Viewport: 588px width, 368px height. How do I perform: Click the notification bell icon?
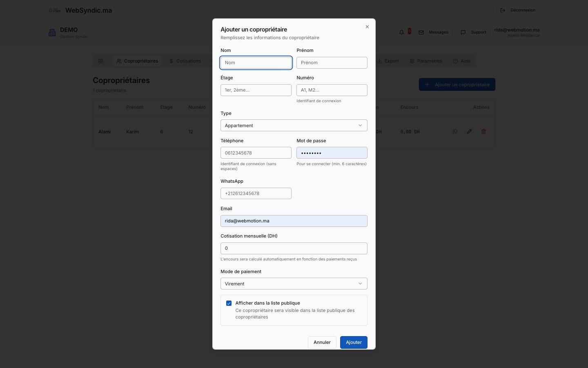401,32
